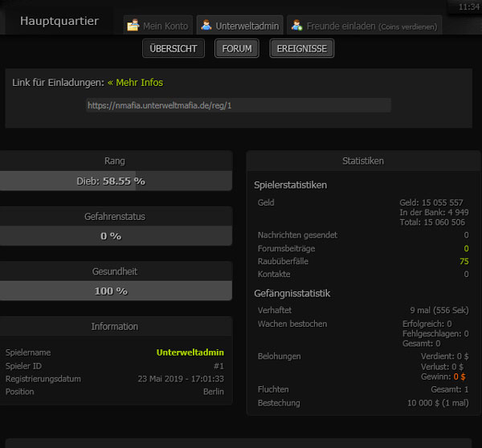Open the FORUM section
Viewport: 482px width, 448px height.
pyautogui.click(x=237, y=49)
